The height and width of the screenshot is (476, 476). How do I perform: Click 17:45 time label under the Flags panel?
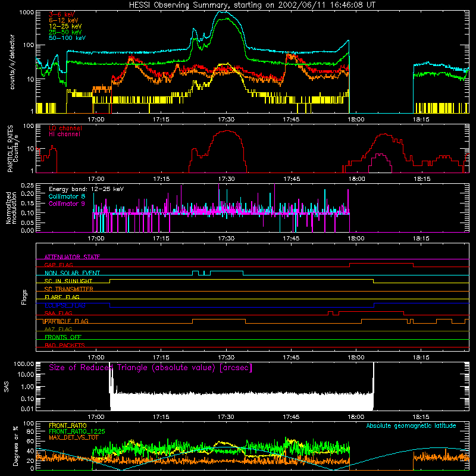pos(291,358)
